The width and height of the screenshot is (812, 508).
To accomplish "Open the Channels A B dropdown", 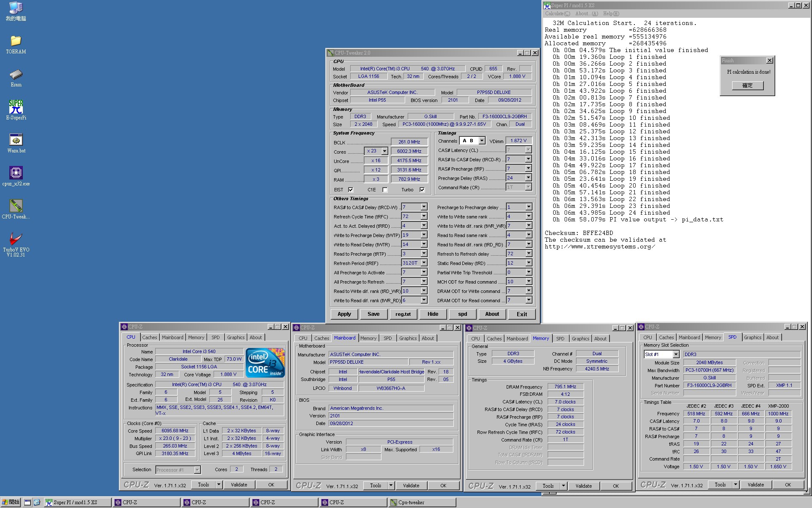I will (482, 141).
